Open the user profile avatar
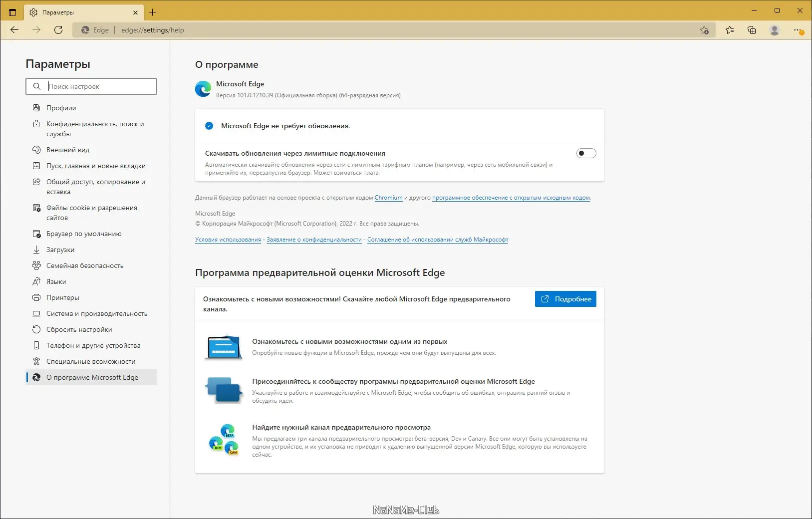 (x=775, y=30)
